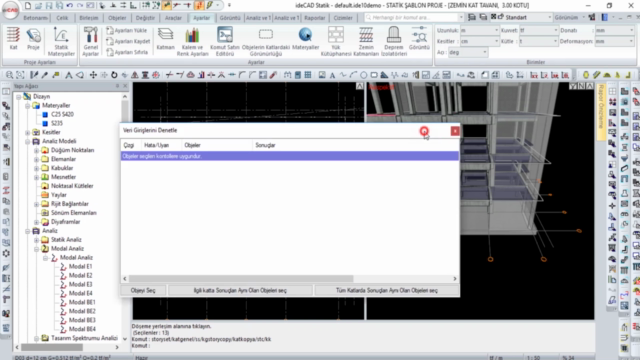This screenshot has height=360, width=640.
Task: Open Materyaller globe icon
Action: (x=305, y=39)
